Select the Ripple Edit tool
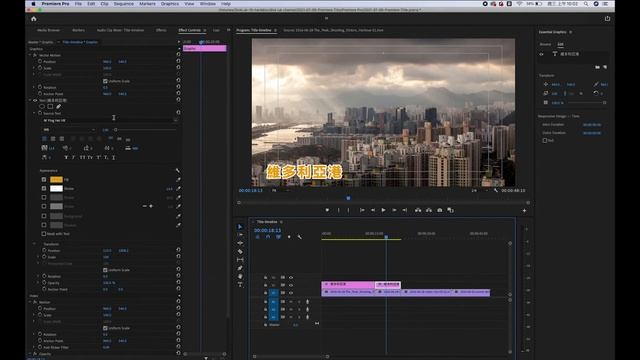Viewport: 640px width, 360px height. (x=240, y=243)
